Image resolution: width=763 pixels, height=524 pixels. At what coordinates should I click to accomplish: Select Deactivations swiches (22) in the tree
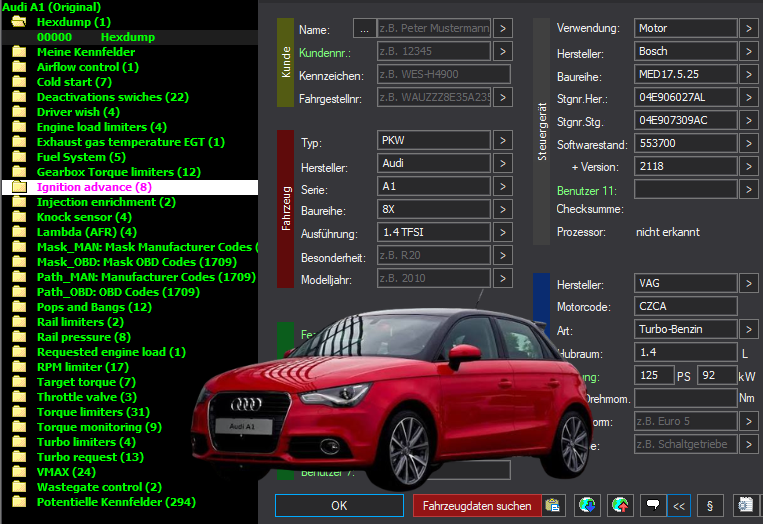click(x=113, y=97)
